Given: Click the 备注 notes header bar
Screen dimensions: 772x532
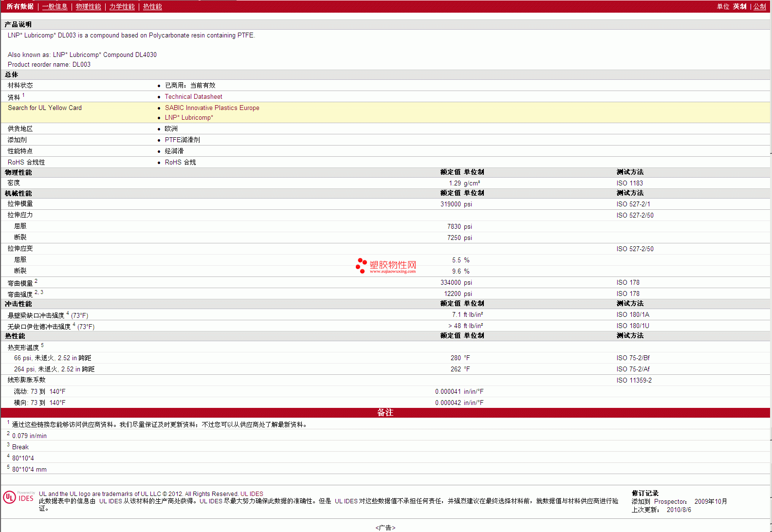Looking at the screenshot, I should (x=385, y=412).
